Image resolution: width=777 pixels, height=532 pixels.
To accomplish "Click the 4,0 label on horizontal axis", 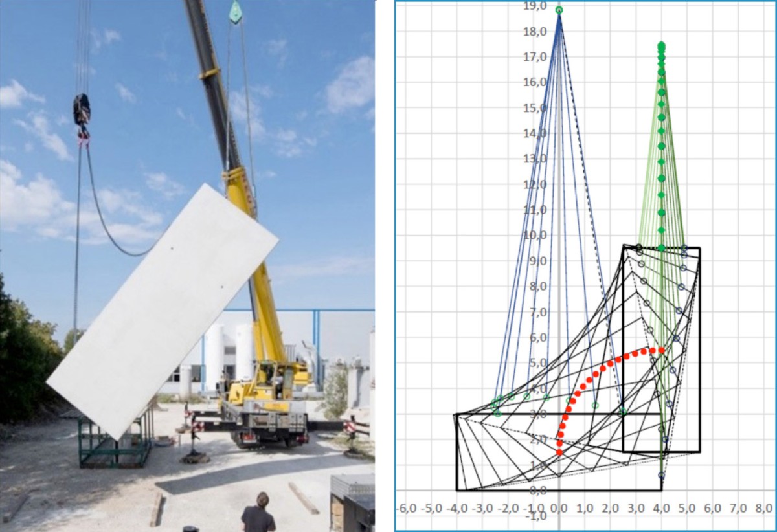I will [x=661, y=510].
